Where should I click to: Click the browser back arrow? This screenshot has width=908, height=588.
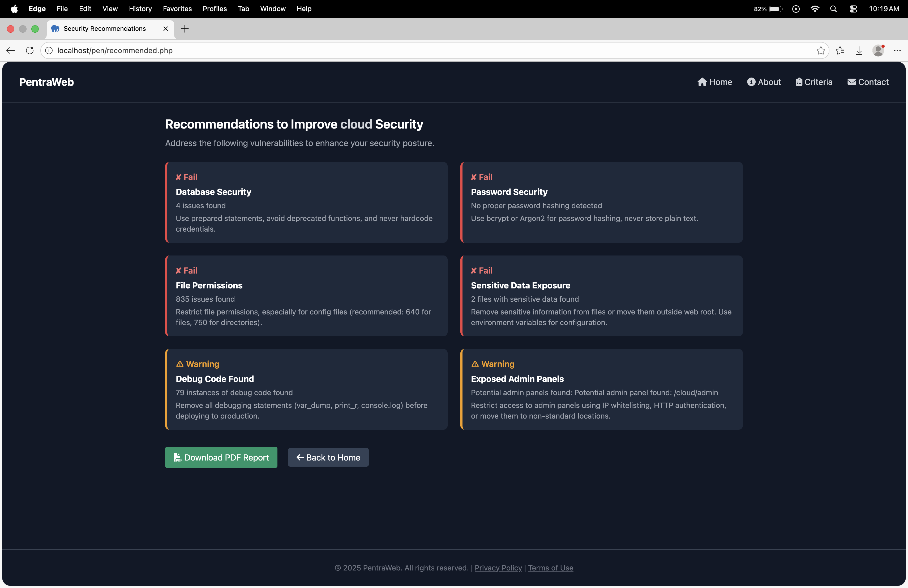(x=11, y=50)
